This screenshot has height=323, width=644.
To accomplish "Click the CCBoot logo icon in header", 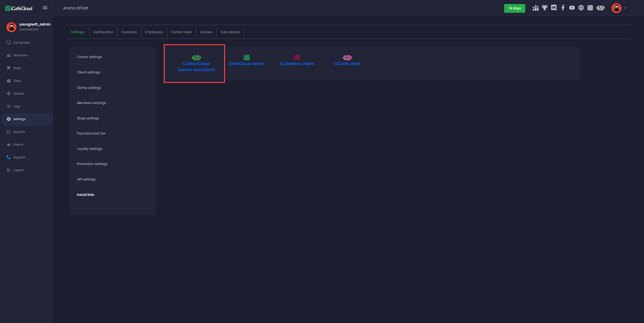I will [600, 8].
